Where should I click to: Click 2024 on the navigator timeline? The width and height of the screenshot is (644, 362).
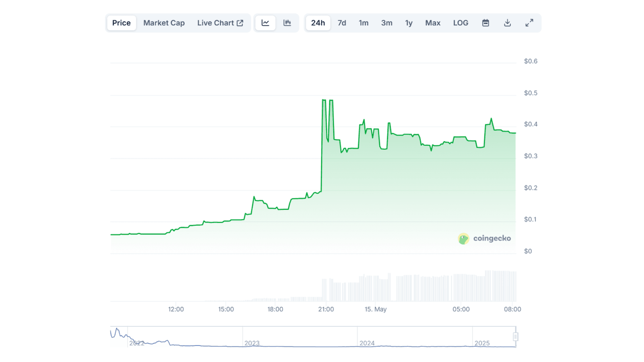click(x=367, y=343)
